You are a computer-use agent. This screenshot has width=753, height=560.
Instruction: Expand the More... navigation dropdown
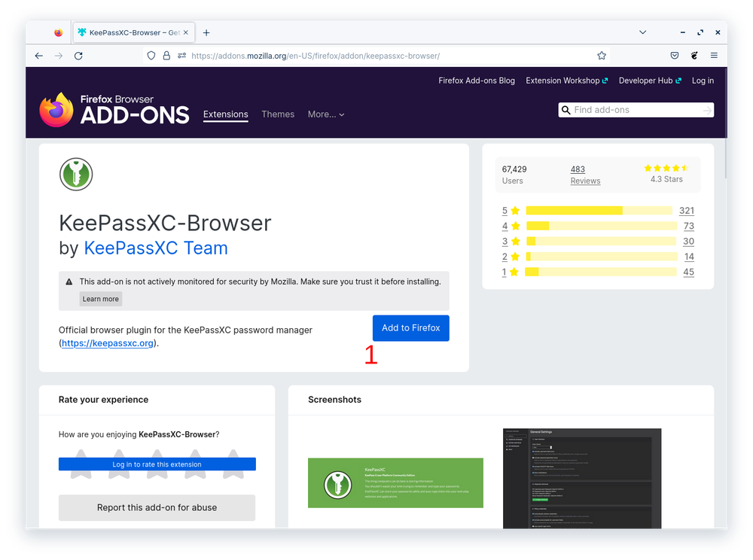[325, 114]
